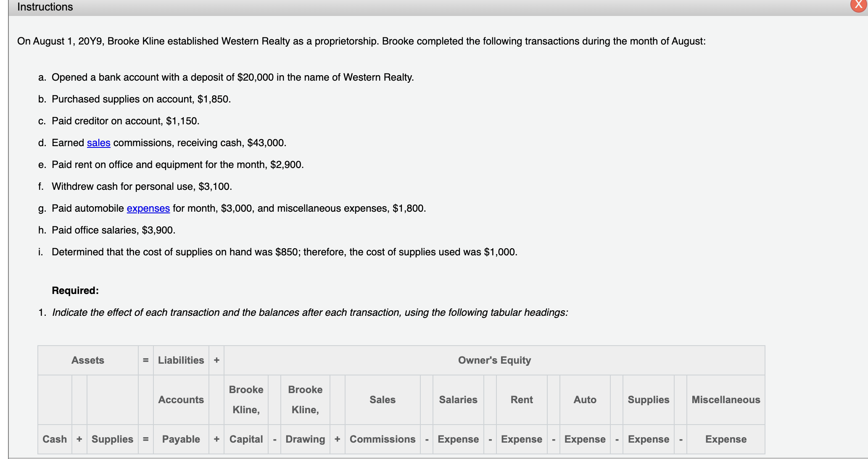Click the Accounts Payable header cell

tap(181, 419)
